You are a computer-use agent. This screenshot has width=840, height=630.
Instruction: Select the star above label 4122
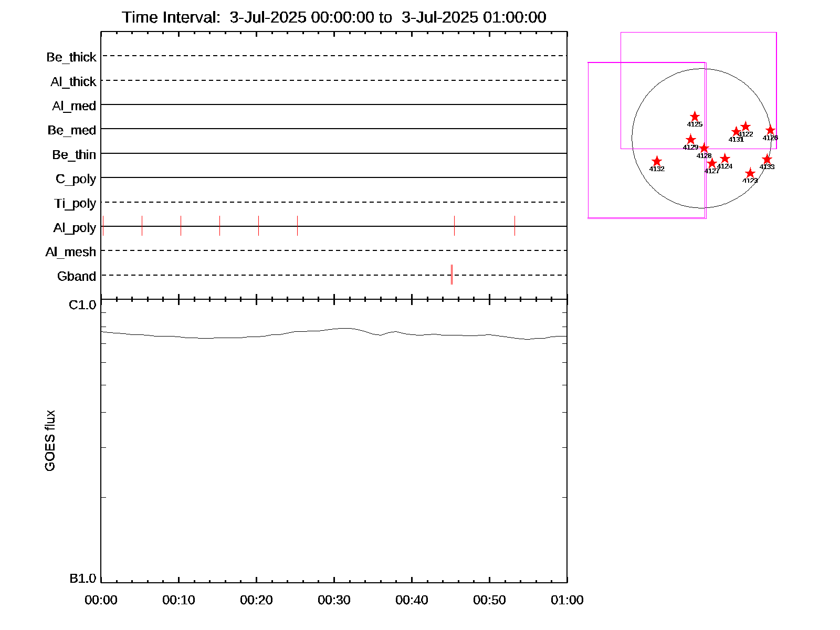click(x=745, y=127)
